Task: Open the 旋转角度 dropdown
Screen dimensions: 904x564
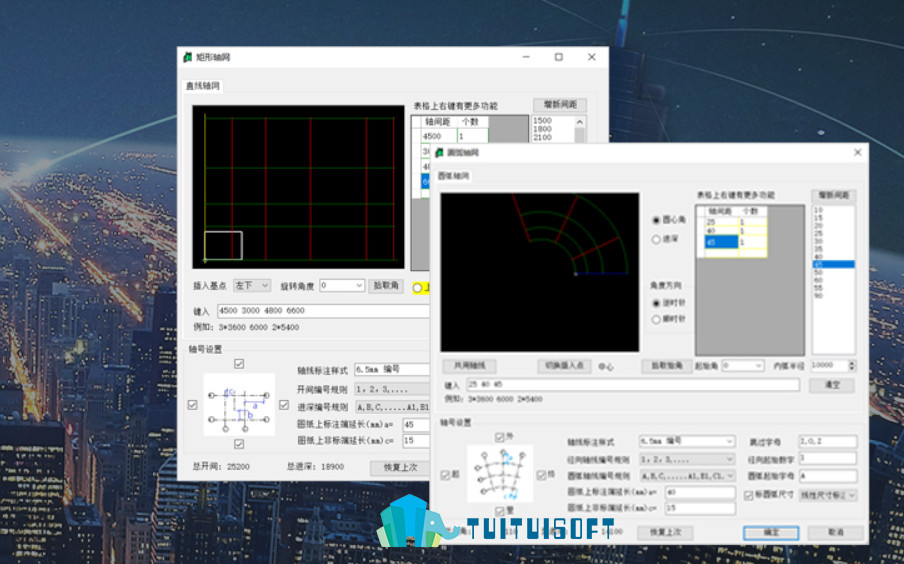Action: (x=342, y=285)
